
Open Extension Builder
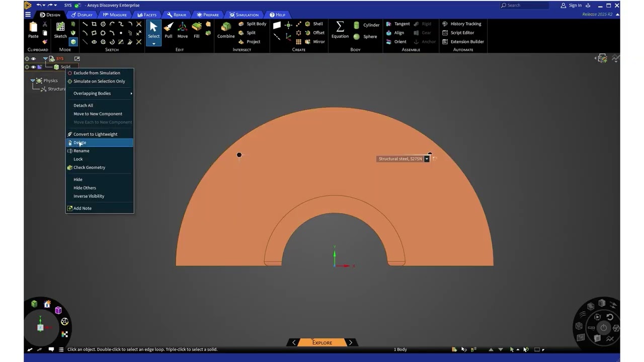pyautogui.click(x=463, y=42)
